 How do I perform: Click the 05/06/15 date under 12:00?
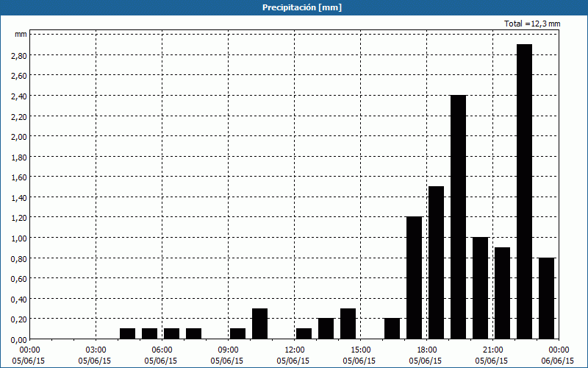293,361
